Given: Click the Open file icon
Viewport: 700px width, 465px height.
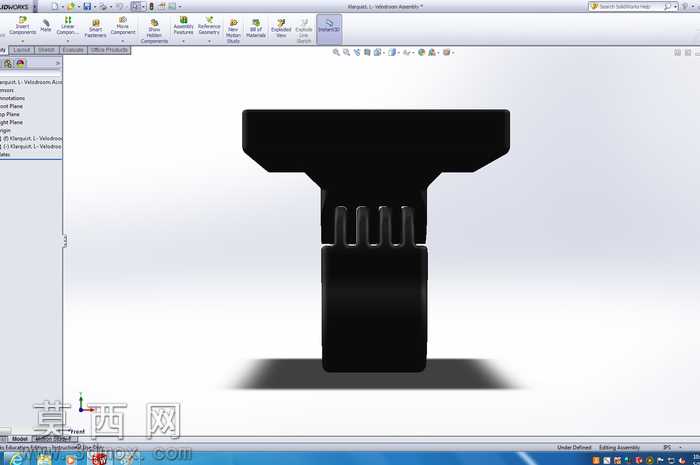Looking at the screenshot, I should click(71, 6).
